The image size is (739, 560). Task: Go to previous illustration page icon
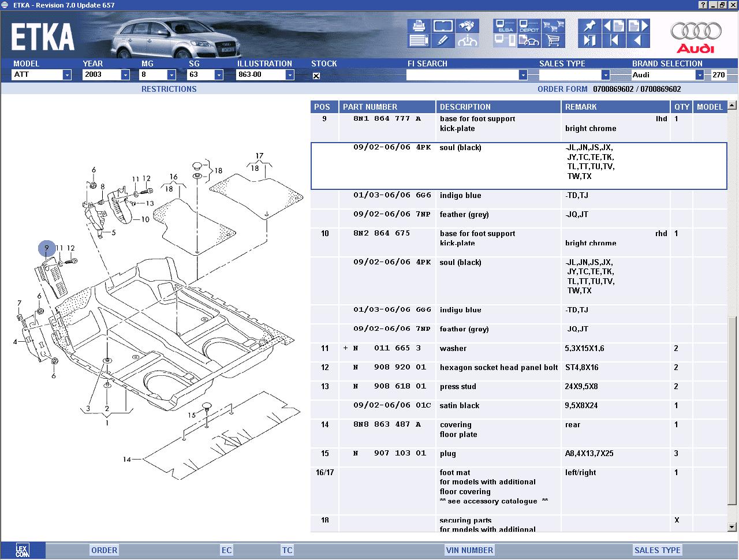point(614,26)
